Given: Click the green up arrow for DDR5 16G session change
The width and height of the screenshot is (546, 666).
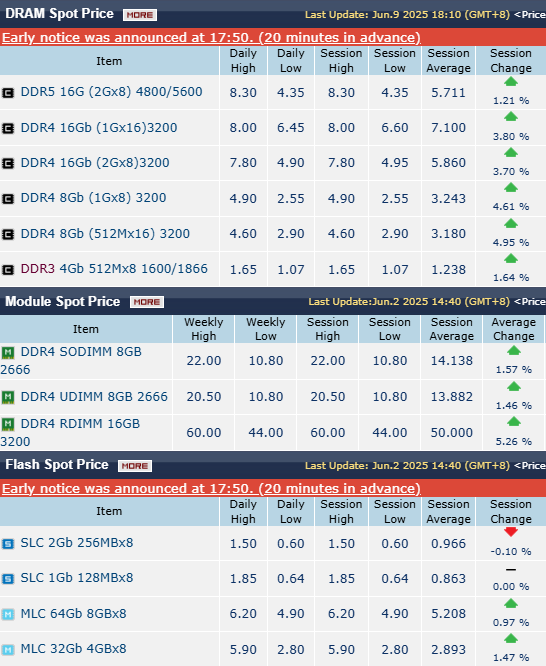Looking at the screenshot, I should coord(511,82).
